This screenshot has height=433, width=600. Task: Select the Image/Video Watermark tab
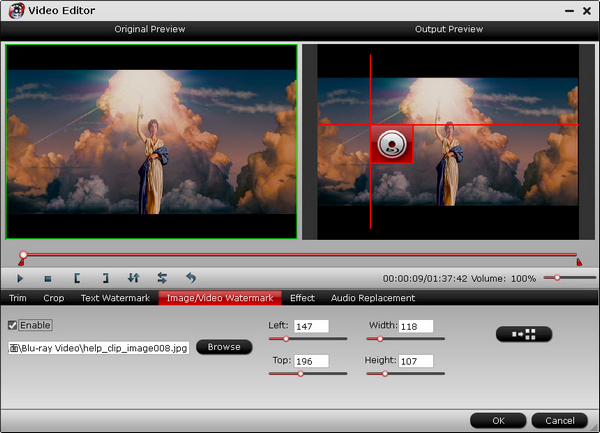220,298
